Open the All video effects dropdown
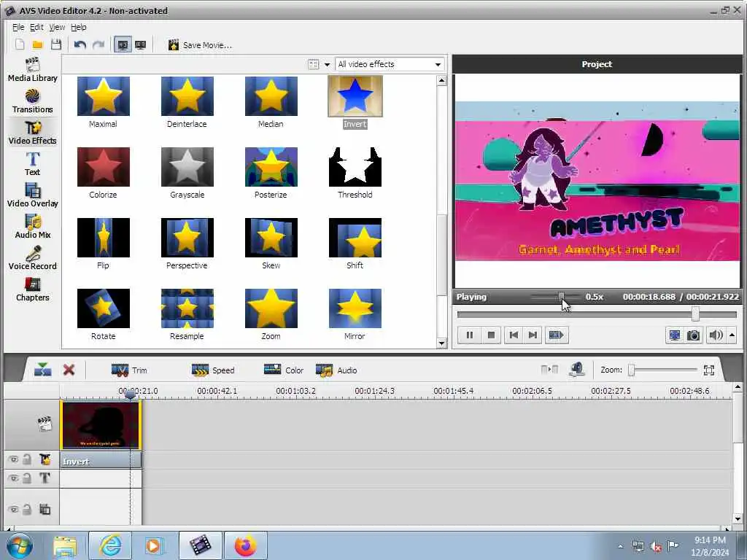Viewport: 747px width, 560px height. pos(390,64)
